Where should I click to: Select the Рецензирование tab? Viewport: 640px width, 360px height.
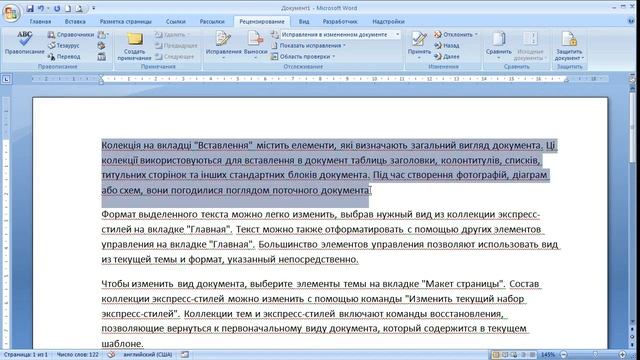tap(262, 22)
